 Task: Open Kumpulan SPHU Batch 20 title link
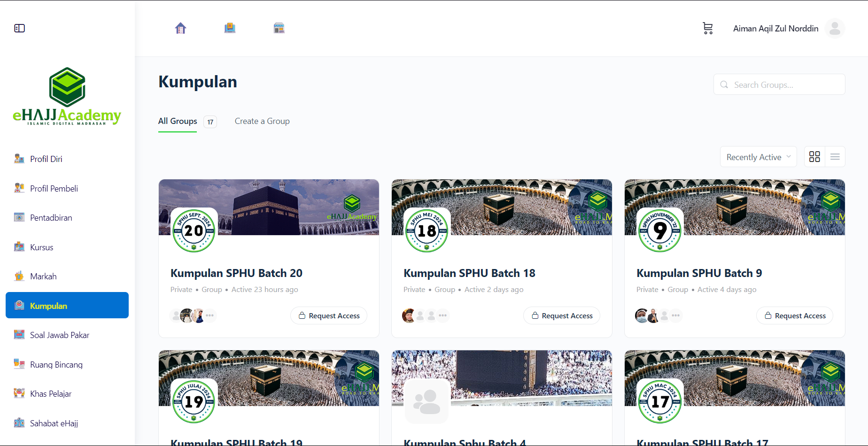(236, 273)
